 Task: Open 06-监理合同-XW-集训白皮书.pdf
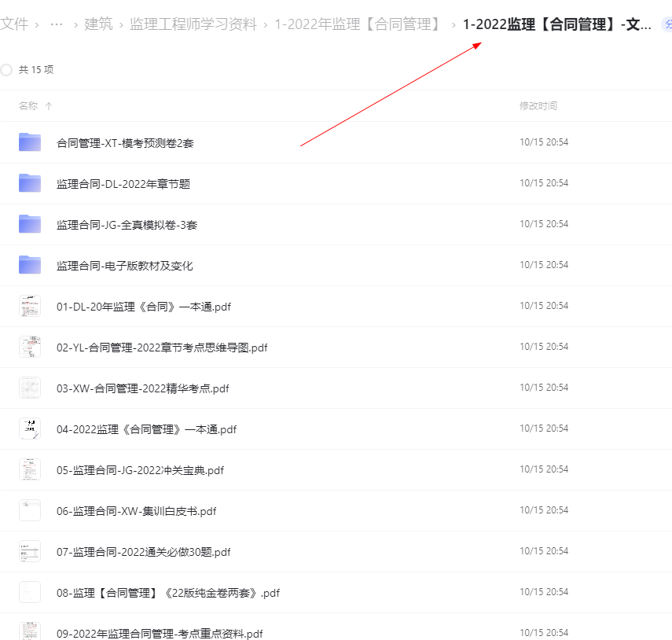(136, 511)
